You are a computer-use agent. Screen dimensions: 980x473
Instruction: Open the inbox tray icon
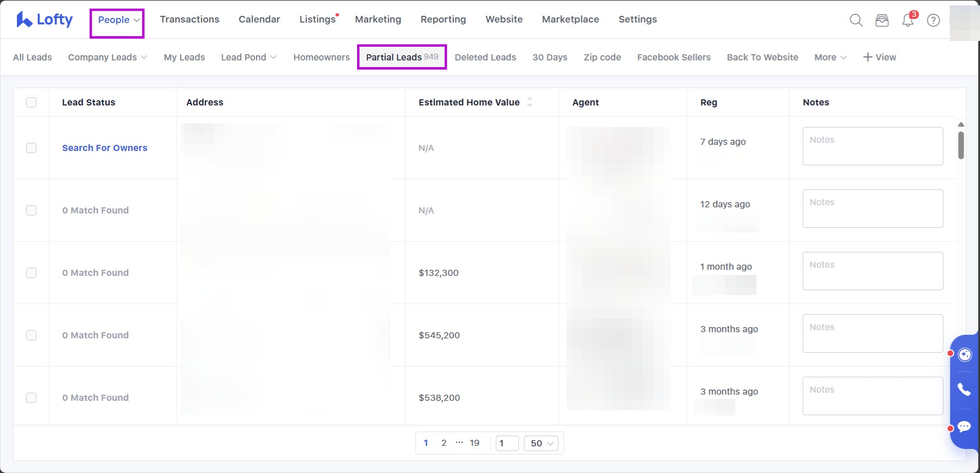click(x=882, y=20)
